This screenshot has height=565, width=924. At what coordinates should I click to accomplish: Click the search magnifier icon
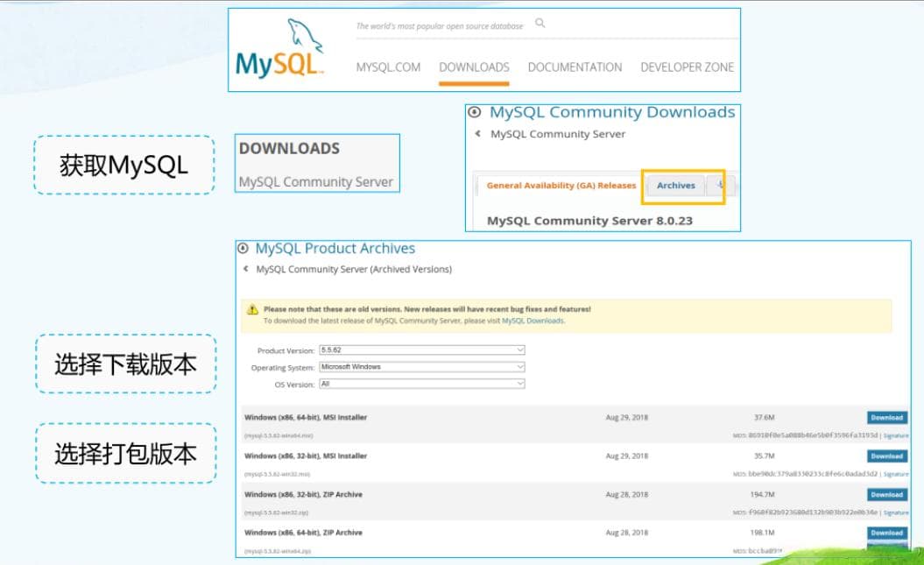(x=540, y=23)
